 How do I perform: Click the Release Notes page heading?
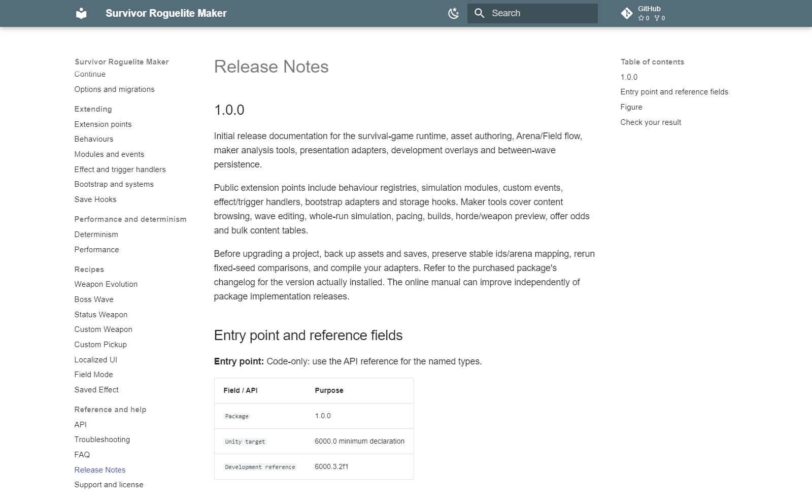(x=271, y=66)
